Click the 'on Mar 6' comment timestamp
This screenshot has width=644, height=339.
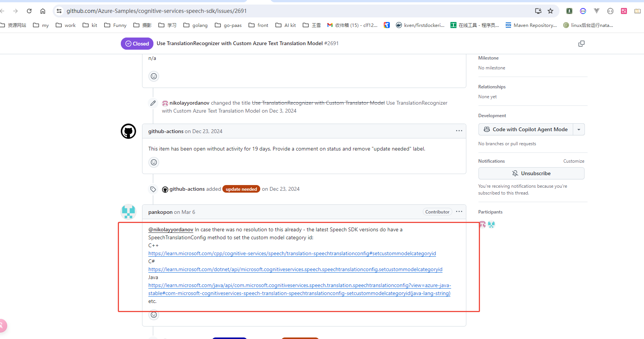(x=184, y=212)
